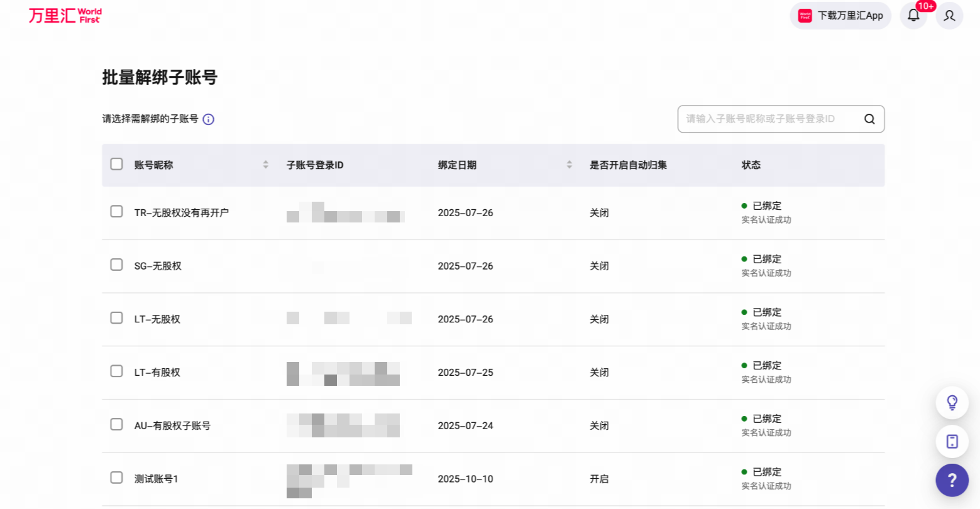Click the WorldFirst 万里汇 logo
The width and height of the screenshot is (980, 509).
pyautogui.click(x=65, y=15)
